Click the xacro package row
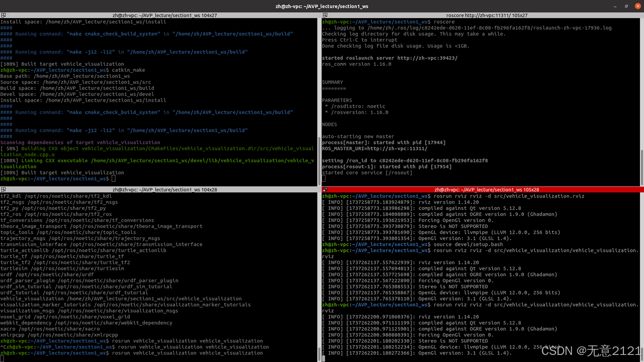 pos(50,329)
